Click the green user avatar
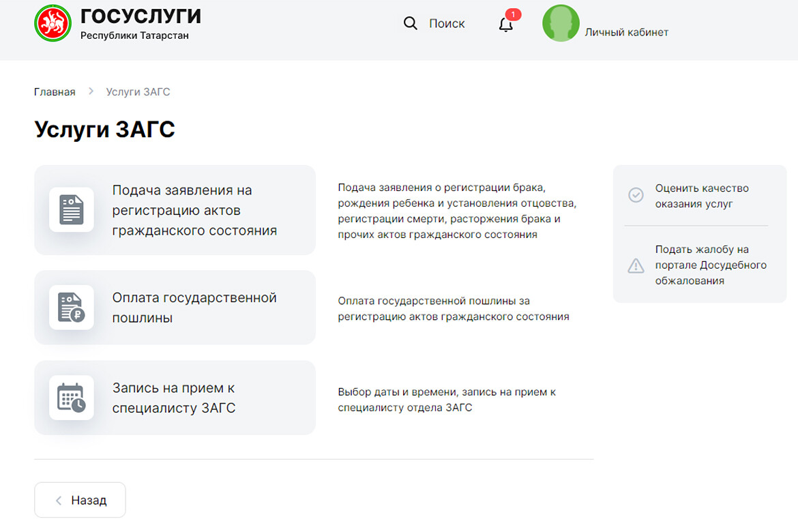The image size is (798, 532). 561,24
